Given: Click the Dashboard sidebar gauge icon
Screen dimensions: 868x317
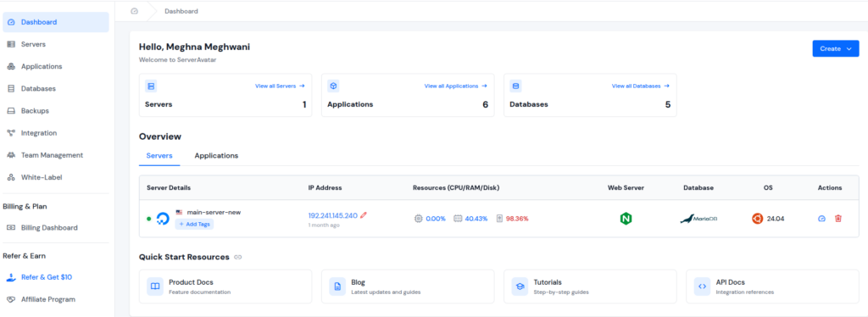Looking at the screenshot, I should click(x=11, y=22).
